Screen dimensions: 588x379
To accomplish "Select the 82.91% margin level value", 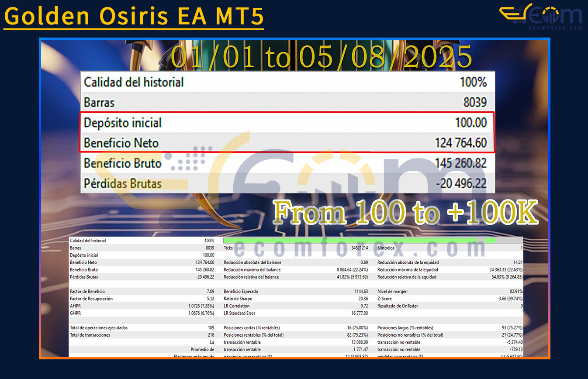I will pos(516,291).
